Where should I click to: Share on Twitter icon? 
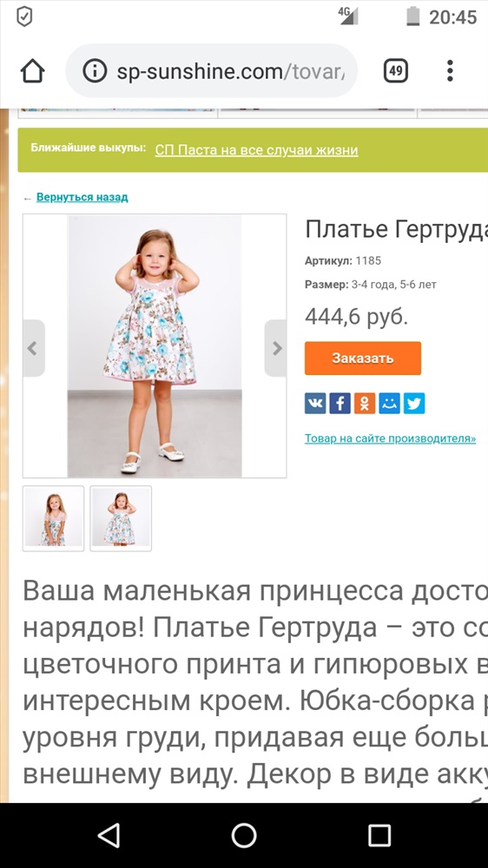coord(414,403)
